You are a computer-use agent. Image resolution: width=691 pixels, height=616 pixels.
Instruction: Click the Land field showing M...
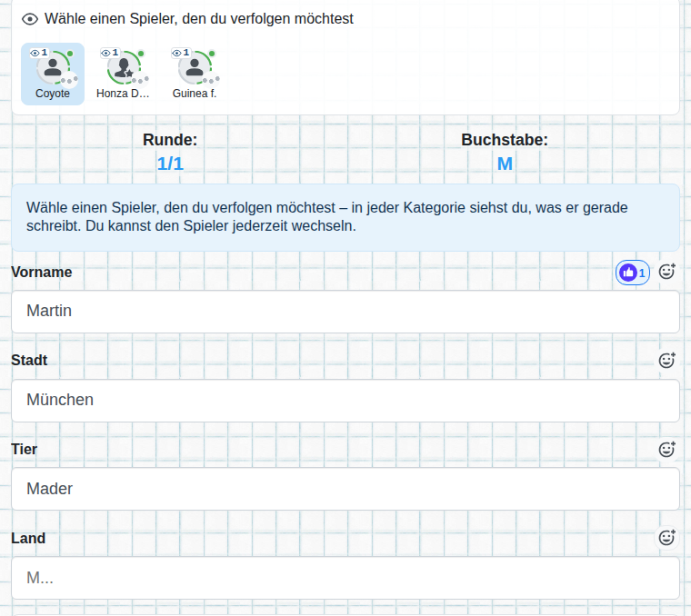coord(345,578)
